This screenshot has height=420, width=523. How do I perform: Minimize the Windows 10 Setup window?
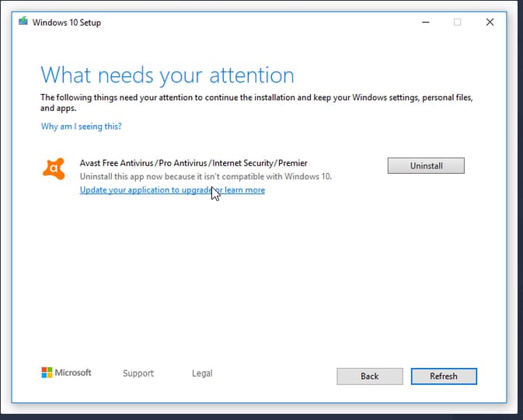(x=426, y=23)
